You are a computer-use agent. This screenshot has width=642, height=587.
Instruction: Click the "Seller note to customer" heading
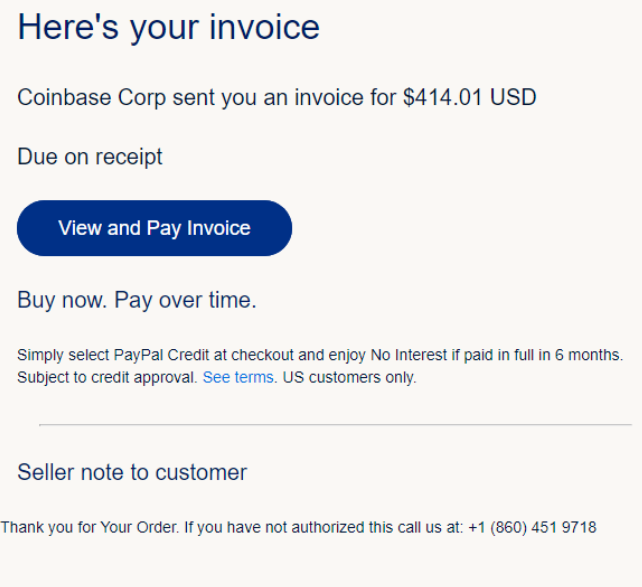click(x=132, y=472)
